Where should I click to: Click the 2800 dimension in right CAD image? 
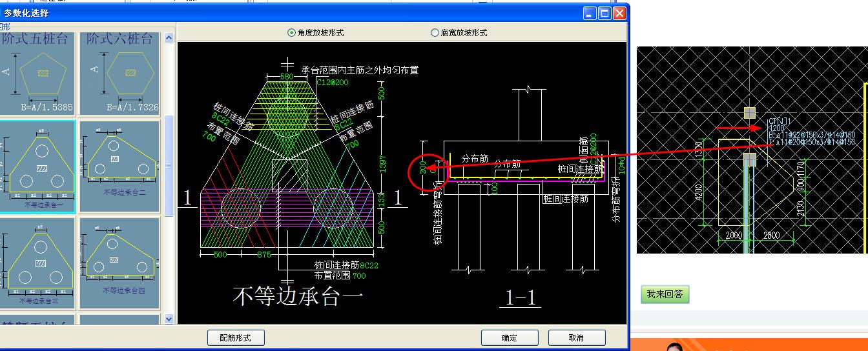772,236
